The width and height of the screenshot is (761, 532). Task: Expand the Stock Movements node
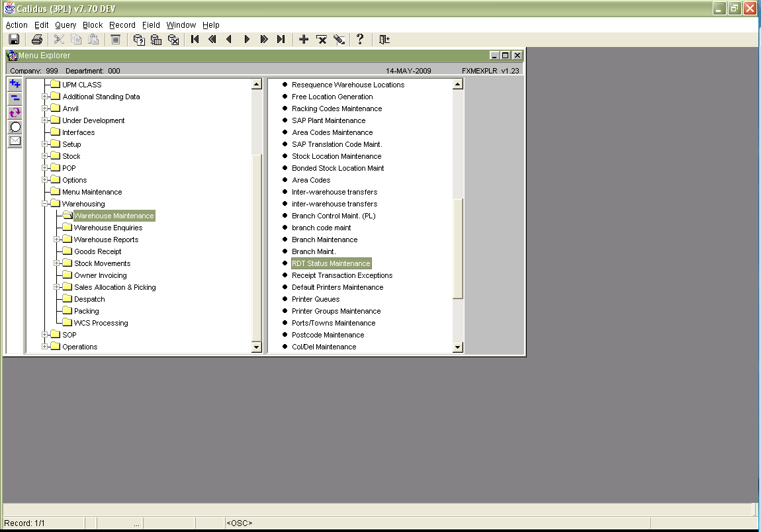click(57, 263)
